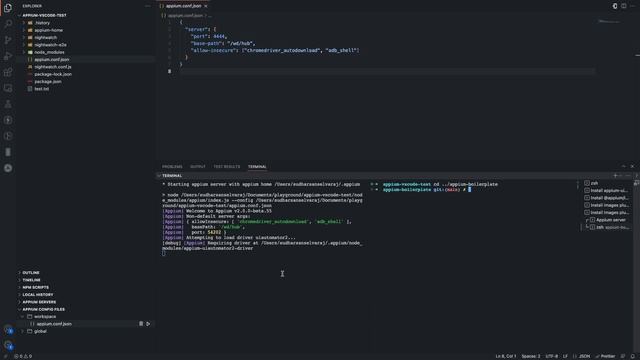Start Appium server using the run icon on appium.conf.json
Viewport: 640px width, 360px height.
point(148,324)
